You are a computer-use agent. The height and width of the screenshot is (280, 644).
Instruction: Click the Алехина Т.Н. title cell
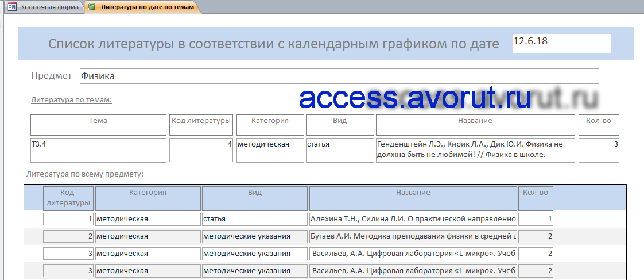[413, 219]
